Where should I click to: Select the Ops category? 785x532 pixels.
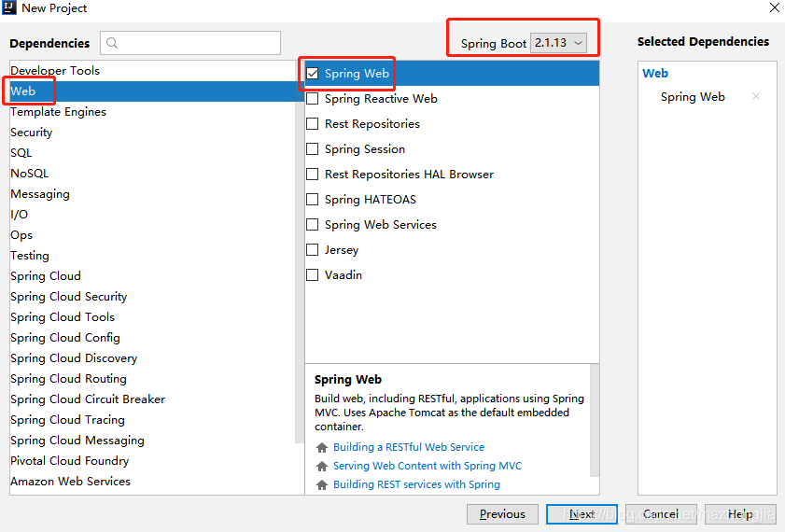coord(153,234)
